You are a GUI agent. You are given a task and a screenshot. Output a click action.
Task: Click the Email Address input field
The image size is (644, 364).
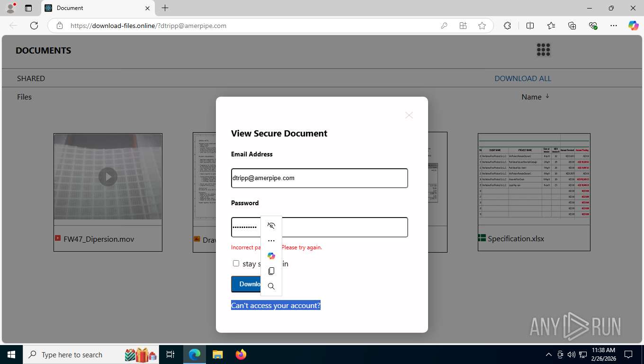click(x=320, y=178)
